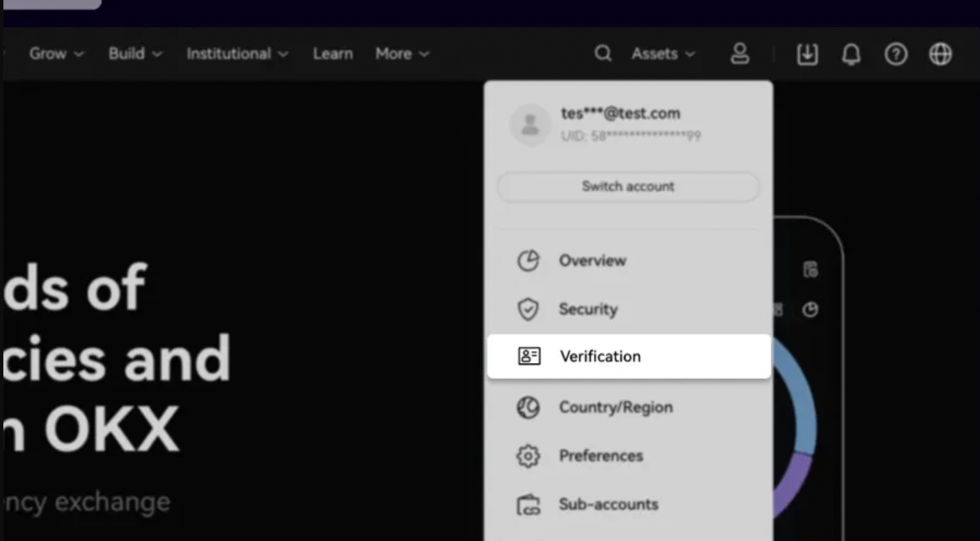Expand the Grow menu
This screenshot has height=541, width=980.
click(56, 54)
